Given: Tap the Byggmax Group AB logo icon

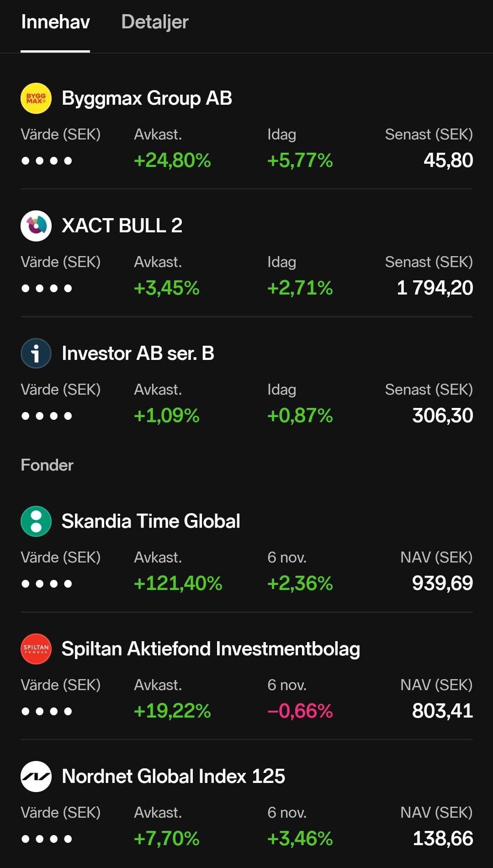Looking at the screenshot, I should pyautogui.click(x=36, y=98).
